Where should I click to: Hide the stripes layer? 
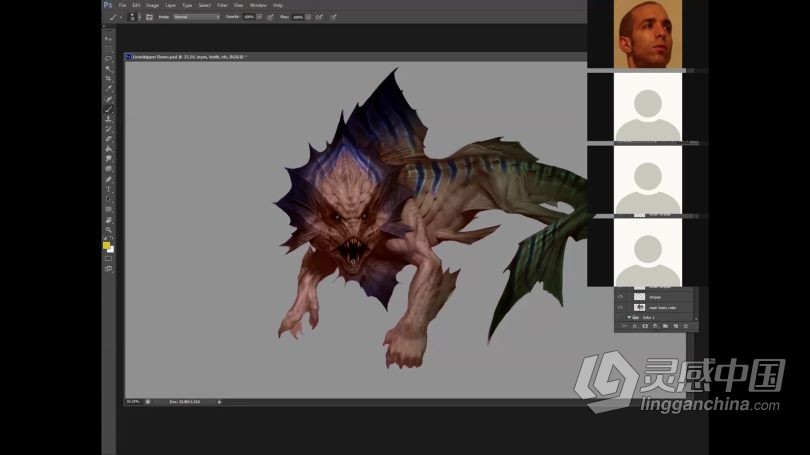pos(620,297)
